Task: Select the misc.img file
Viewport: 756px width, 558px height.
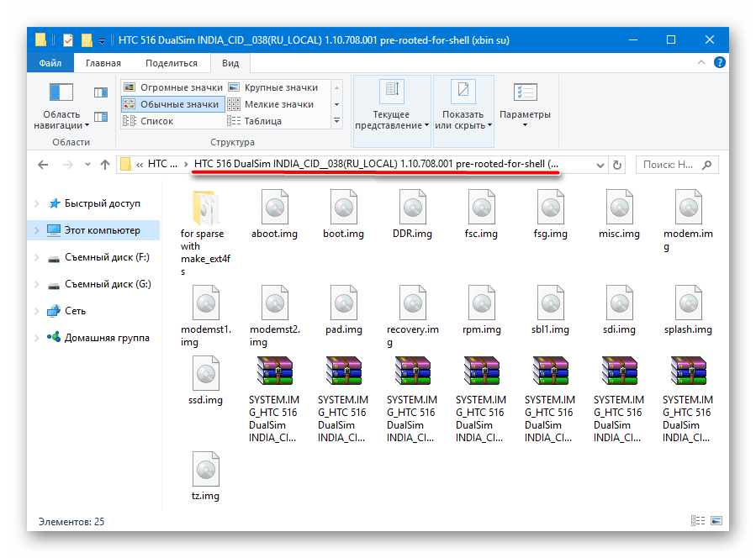Action: [619, 214]
